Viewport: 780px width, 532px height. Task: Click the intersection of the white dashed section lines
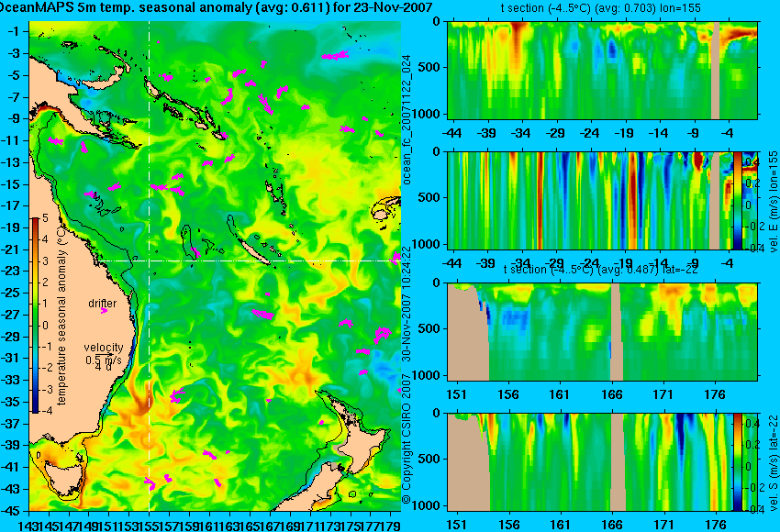pyautogui.click(x=150, y=260)
